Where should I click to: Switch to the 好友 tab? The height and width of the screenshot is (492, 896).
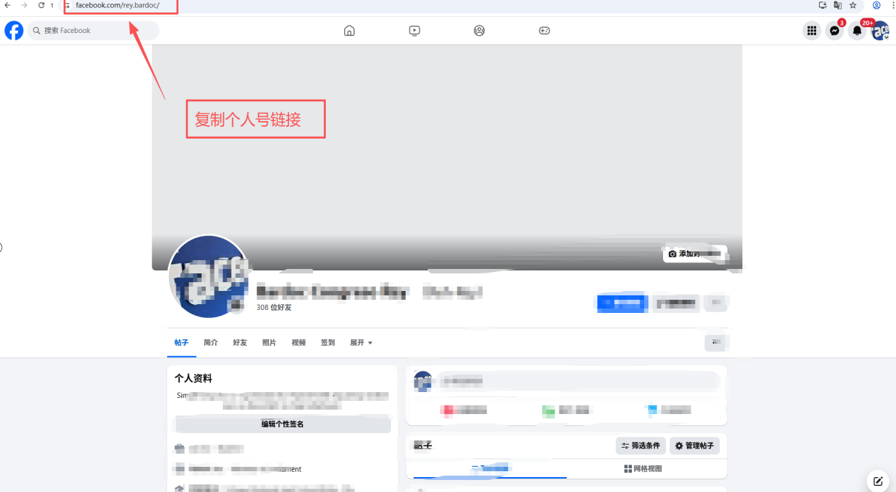tap(240, 343)
